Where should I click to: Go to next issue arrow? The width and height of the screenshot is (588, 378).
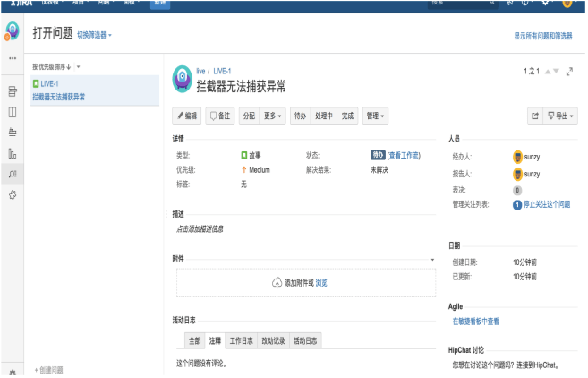coord(556,71)
